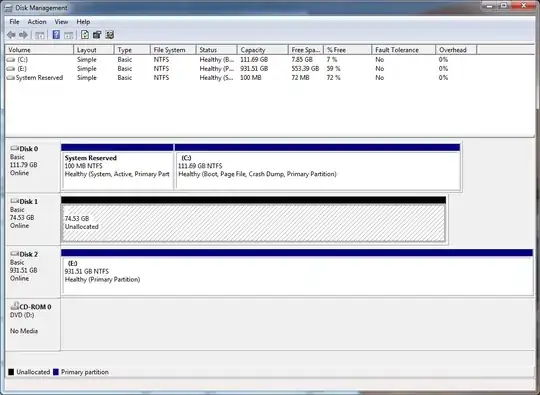Click the blue Primary partition legend swatch
The image size is (540, 395).
coord(56,372)
